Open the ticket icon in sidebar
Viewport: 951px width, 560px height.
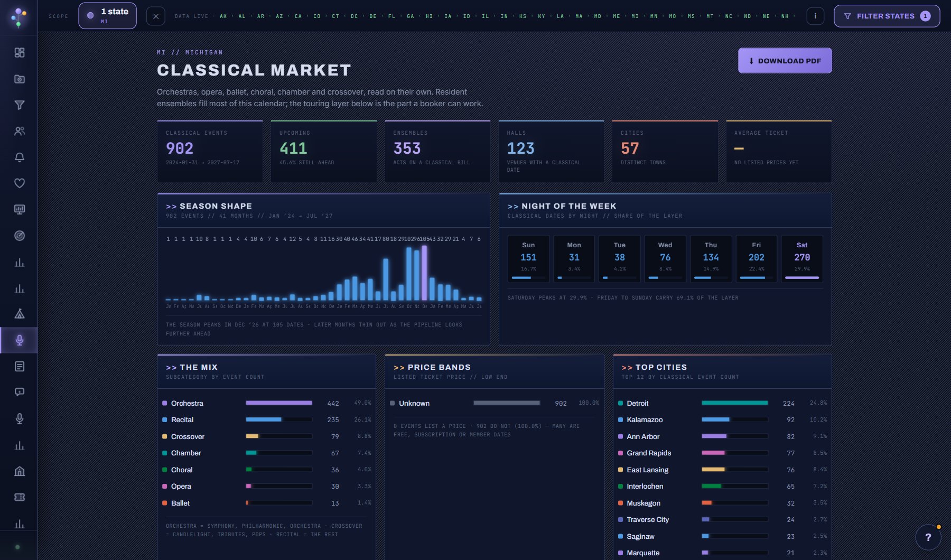tap(20, 497)
